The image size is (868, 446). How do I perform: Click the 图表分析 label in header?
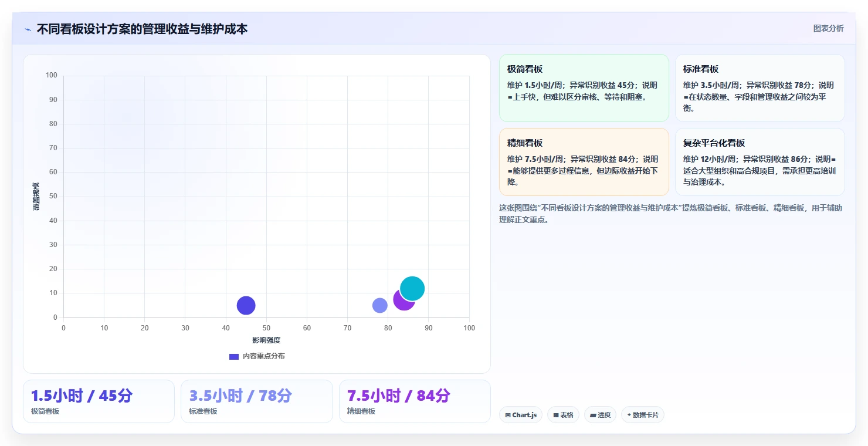[x=828, y=28]
